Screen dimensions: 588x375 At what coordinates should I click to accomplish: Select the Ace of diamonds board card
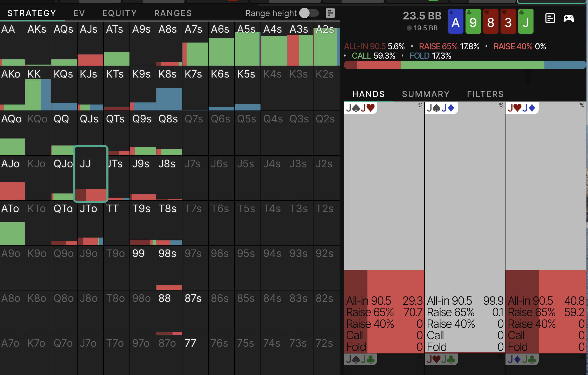pos(456,21)
